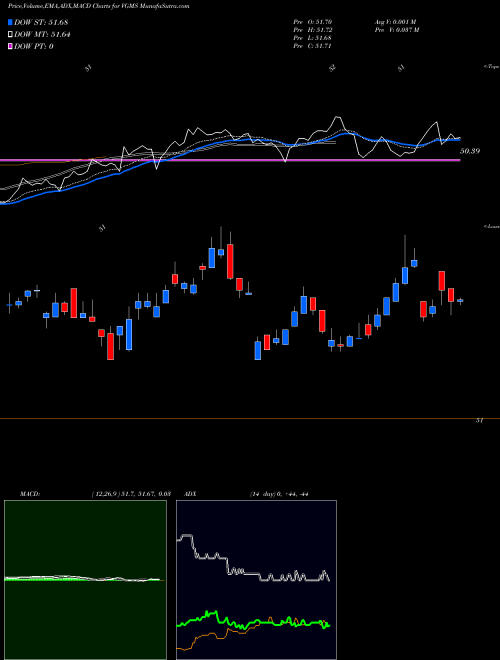Click the 50.39 price level label
Image resolution: width=500 pixels, height=660 pixels.
tap(470, 151)
